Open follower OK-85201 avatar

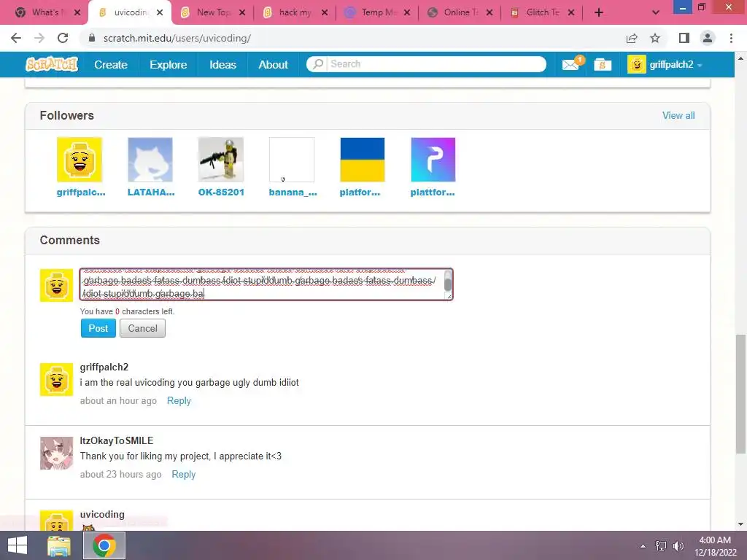point(221,160)
